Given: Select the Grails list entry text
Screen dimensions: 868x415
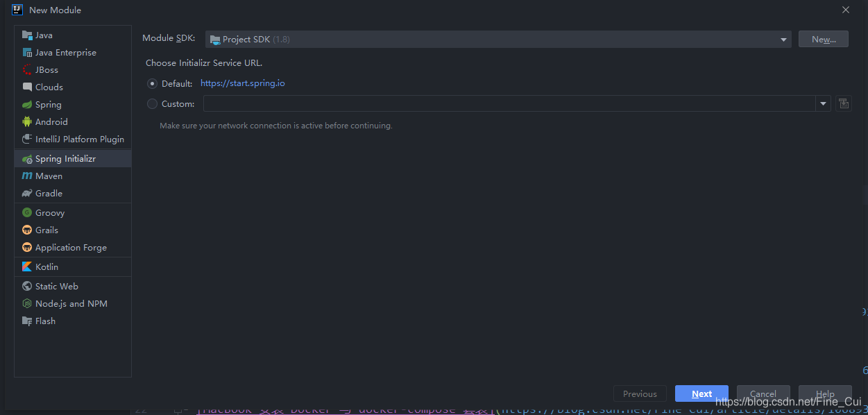Looking at the screenshot, I should pos(47,230).
